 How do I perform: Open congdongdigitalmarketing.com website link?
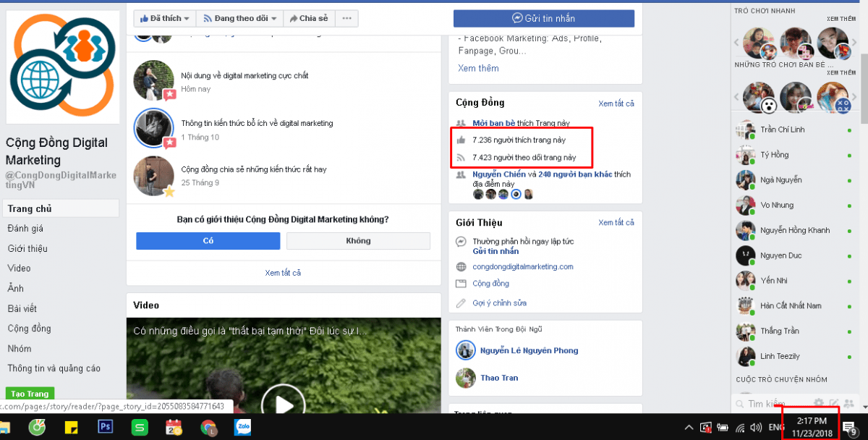[x=523, y=266]
